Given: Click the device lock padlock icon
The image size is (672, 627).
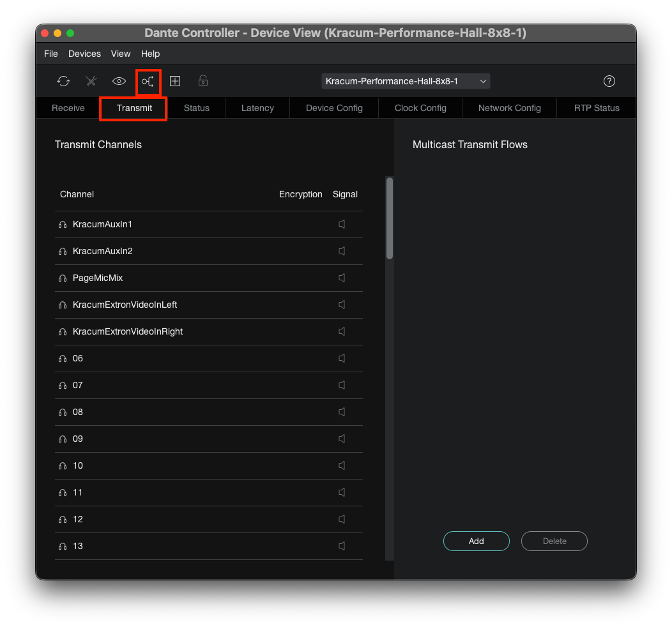Looking at the screenshot, I should 203,81.
